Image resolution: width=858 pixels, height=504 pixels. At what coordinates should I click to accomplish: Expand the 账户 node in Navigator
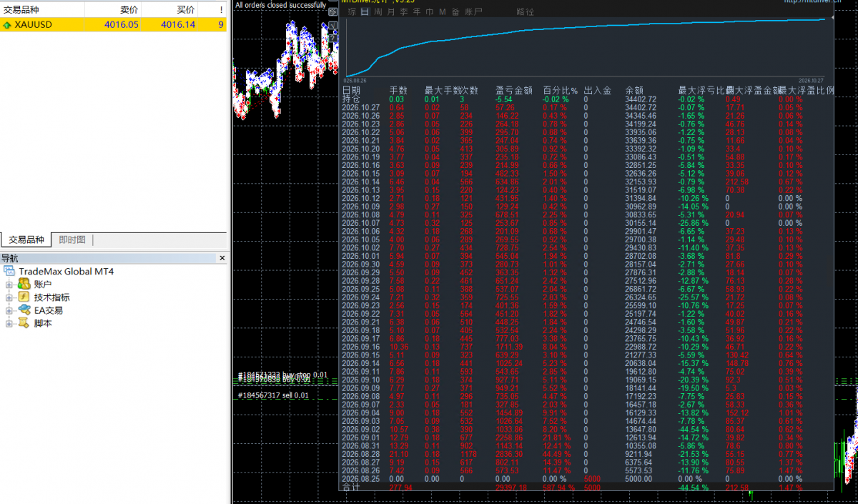9,285
